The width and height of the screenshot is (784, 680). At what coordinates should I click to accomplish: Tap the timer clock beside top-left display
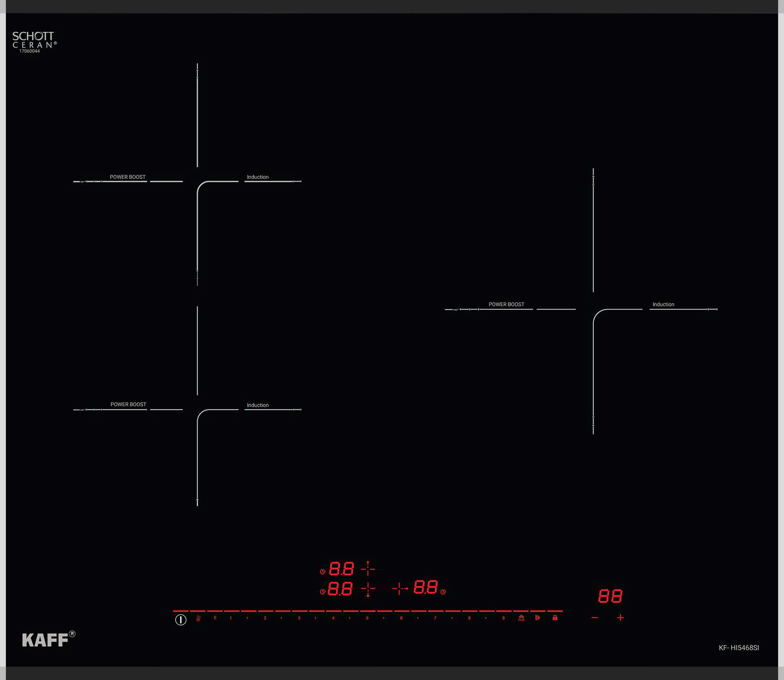point(323,572)
